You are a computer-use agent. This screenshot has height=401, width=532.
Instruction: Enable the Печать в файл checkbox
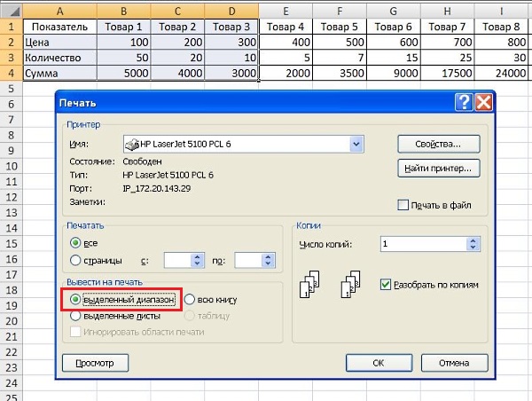coord(404,205)
